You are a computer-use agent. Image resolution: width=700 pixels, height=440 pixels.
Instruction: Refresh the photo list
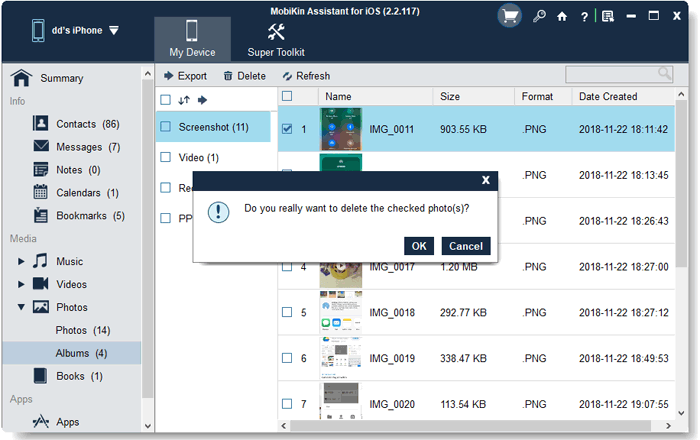(x=306, y=76)
